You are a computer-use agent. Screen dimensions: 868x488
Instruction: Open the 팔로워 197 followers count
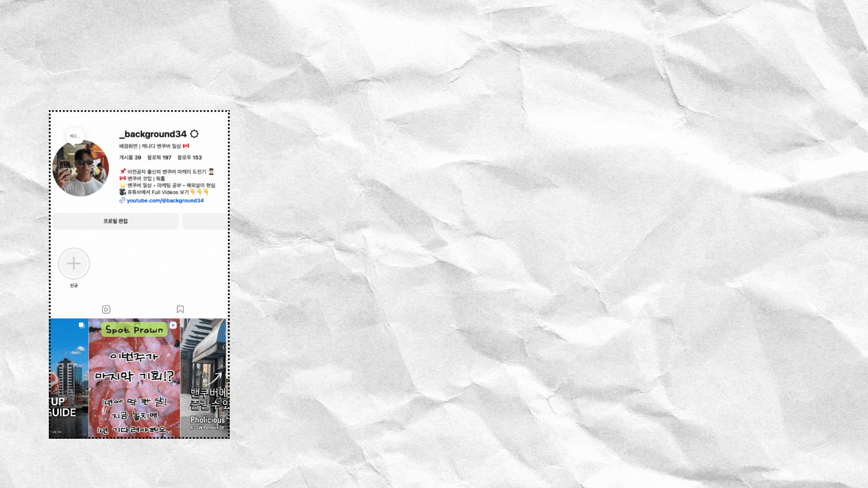[159, 158]
